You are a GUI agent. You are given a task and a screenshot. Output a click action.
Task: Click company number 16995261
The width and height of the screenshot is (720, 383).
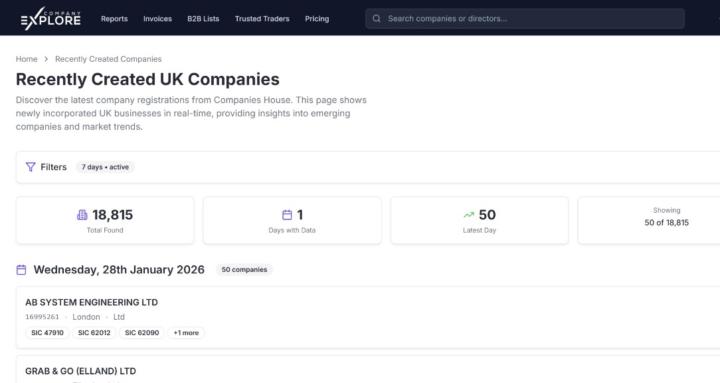(x=42, y=317)
